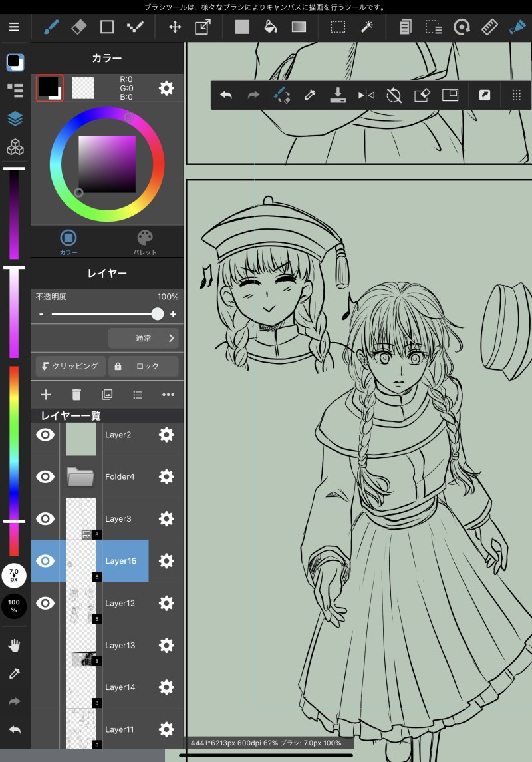Open color panel settings gear

pyautogui.click(x=166, y=88)
